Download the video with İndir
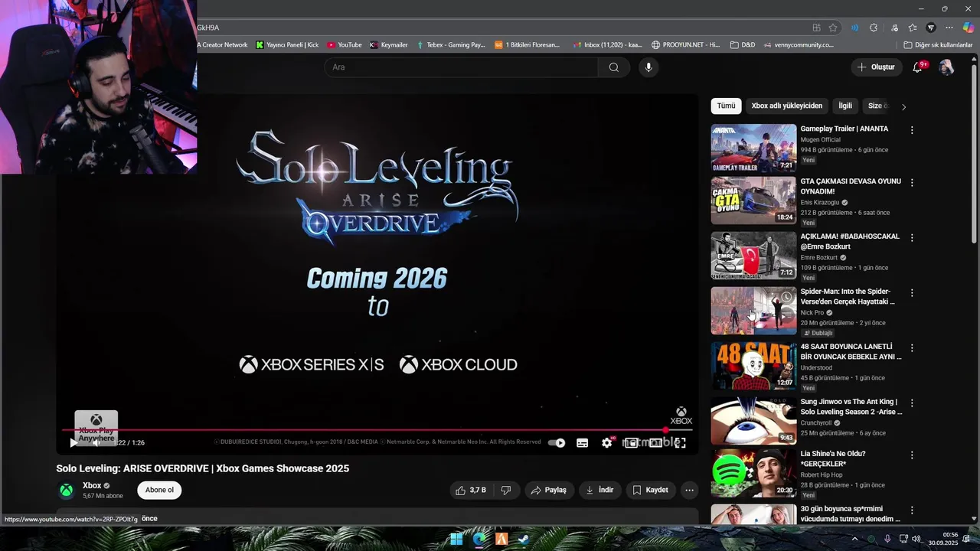Viewport: 980px width, 551px height. click(600, 490)
